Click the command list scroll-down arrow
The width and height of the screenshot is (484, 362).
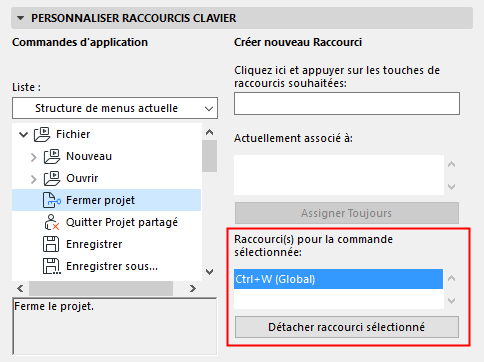[209, 272]
